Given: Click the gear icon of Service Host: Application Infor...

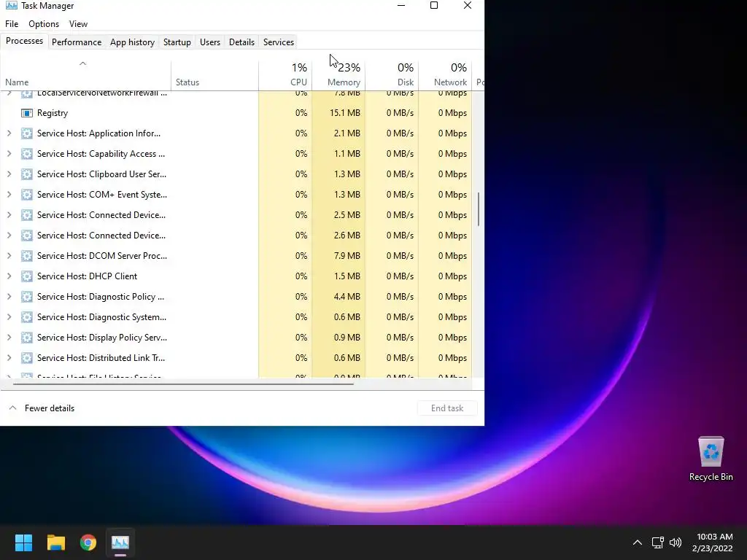Looking at the screenshot, I should (x=27, y=133).
